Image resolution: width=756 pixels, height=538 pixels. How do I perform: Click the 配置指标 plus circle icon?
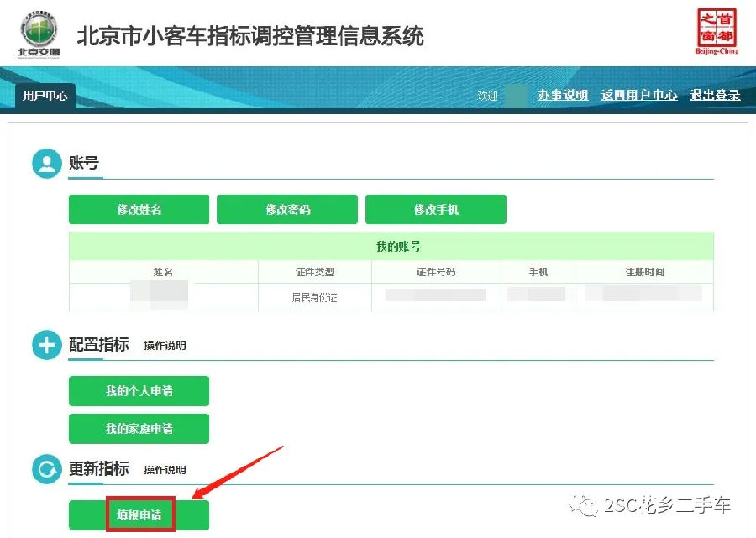click(x=47, y=345)
